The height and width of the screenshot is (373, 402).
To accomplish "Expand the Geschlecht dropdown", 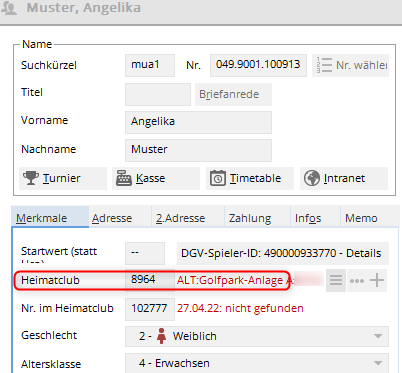I will (x=378, y=336).
